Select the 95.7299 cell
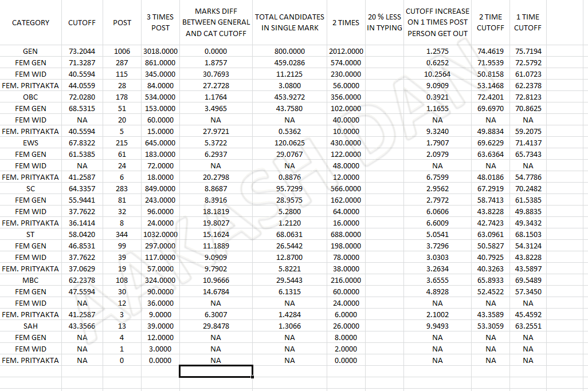588x391 pixels. click(x=289, y=189)
